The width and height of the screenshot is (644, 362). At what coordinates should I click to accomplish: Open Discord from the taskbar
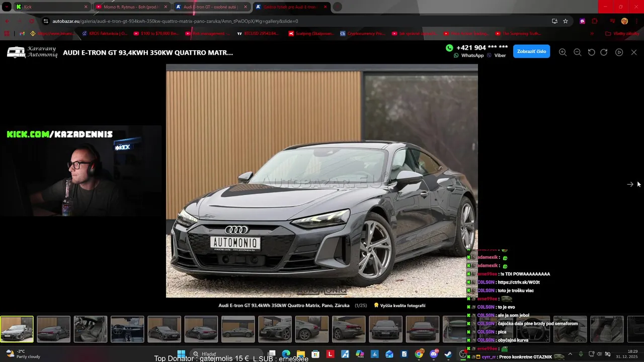[x=434, y=354]
